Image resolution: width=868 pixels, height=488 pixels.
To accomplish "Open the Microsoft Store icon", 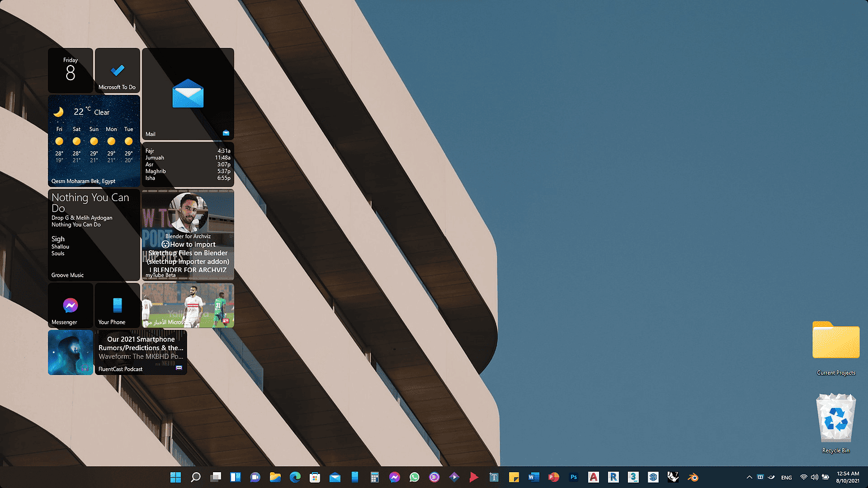I will coord(315,477).
